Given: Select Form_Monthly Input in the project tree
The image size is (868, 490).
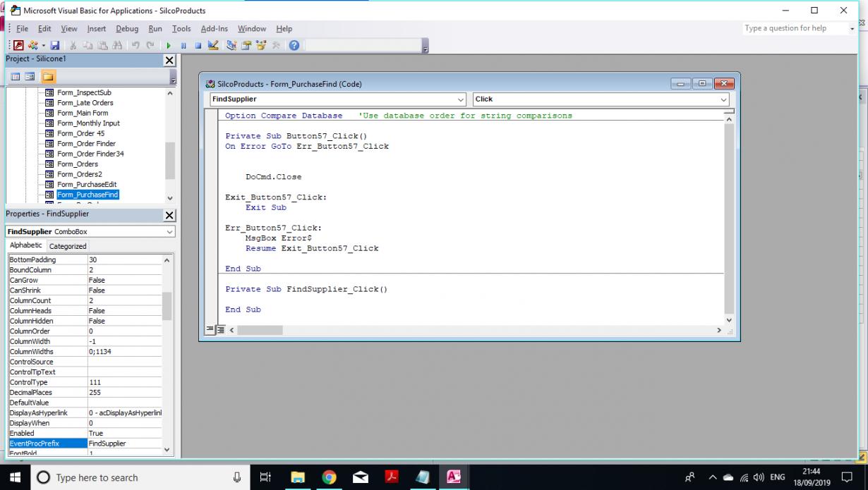Looking at the screenshot, I should (x=88, y=123).
